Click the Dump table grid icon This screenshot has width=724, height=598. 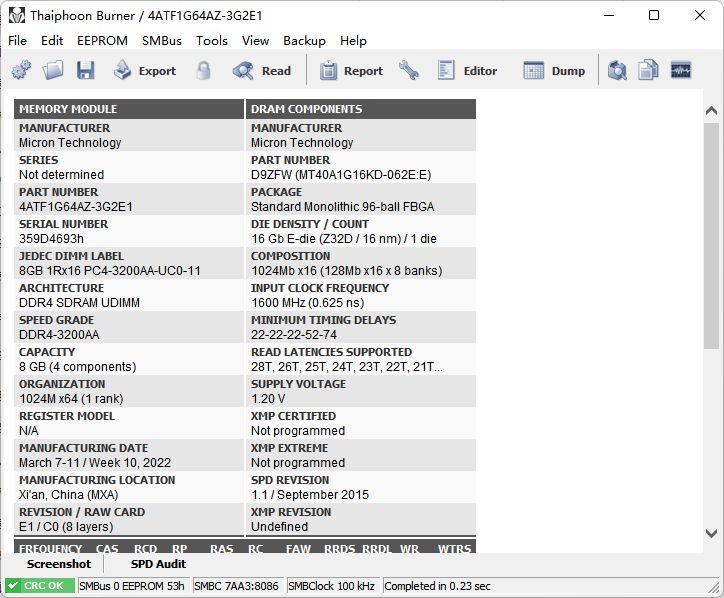pos(533,71)
